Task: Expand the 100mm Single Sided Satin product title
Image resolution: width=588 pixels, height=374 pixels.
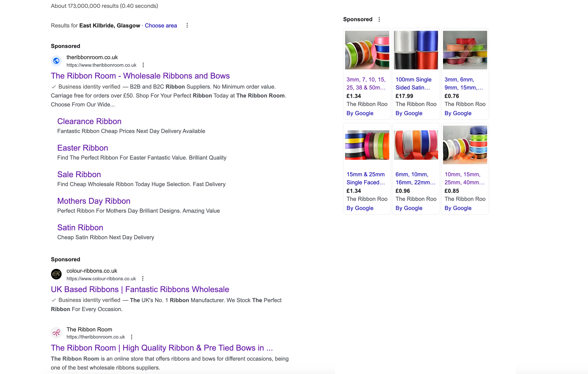Action: [x=413, y=83]
